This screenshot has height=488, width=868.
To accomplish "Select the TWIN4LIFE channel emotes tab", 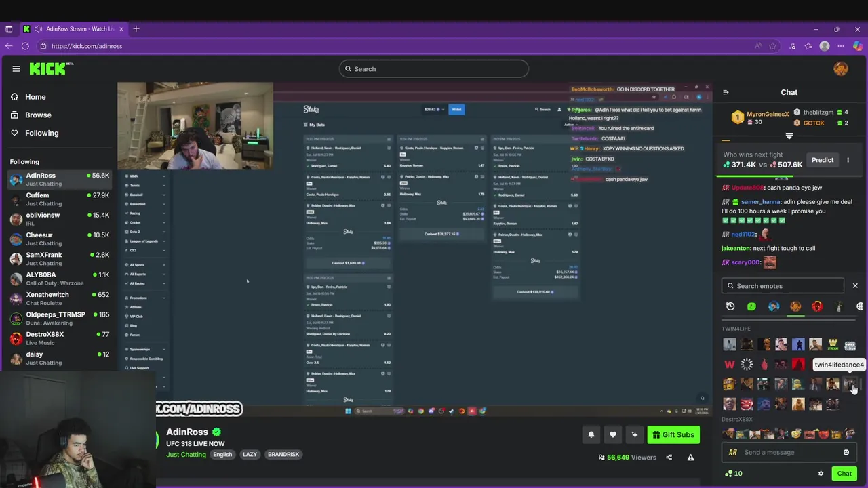I will [795, 306].
